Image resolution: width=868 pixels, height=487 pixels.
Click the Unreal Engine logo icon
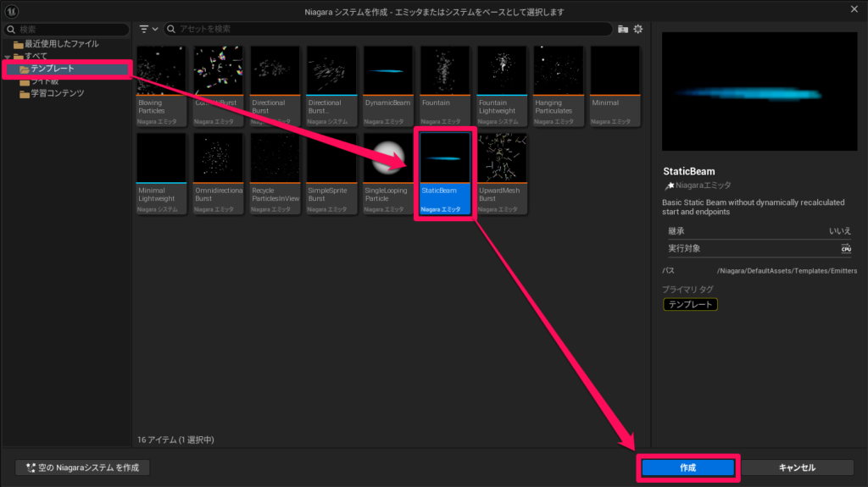pyautogui.click(x=12, y=11)
